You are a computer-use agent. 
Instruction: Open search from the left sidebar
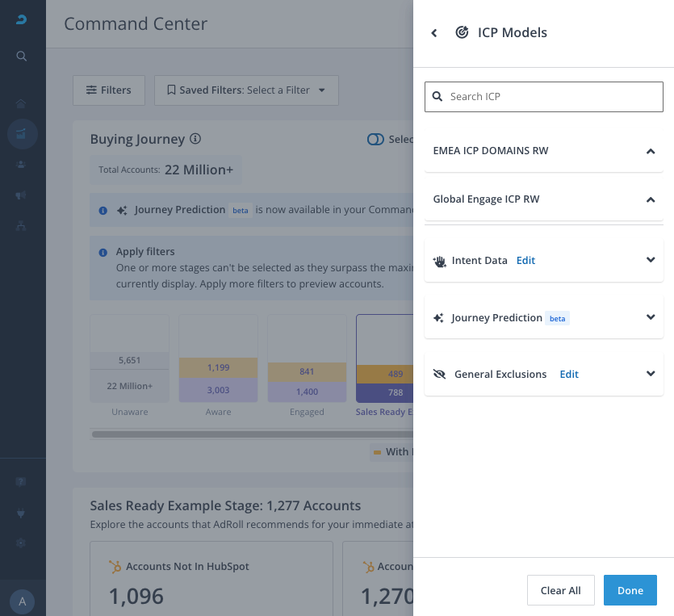(22, 57)
